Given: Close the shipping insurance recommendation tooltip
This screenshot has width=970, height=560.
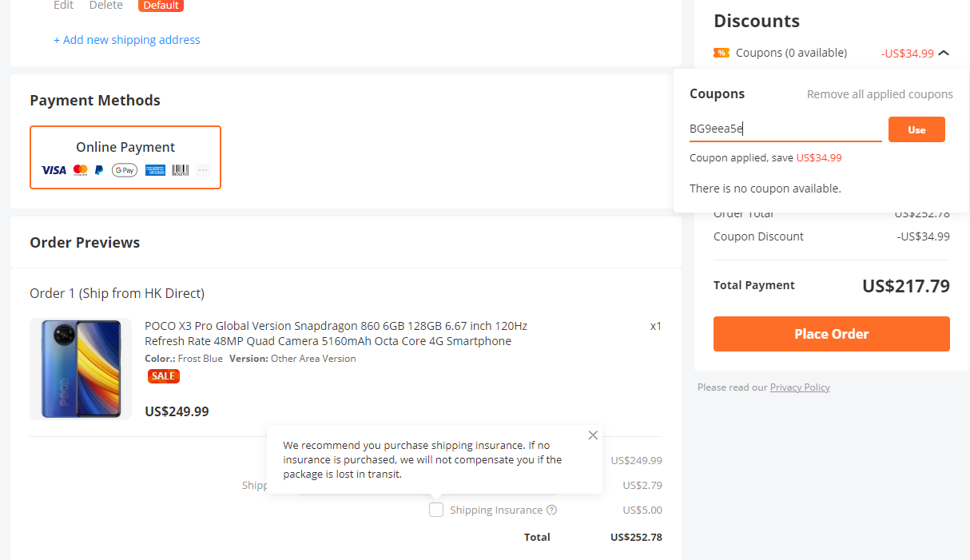Looking at the screenshot, I should [593, 435].
